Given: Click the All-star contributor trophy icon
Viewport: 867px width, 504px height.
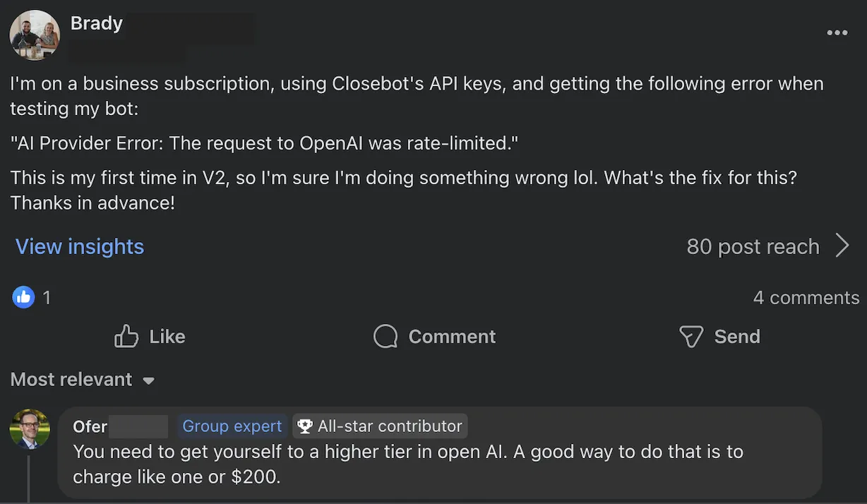Looking at the screenshot, I should point(304,426).
